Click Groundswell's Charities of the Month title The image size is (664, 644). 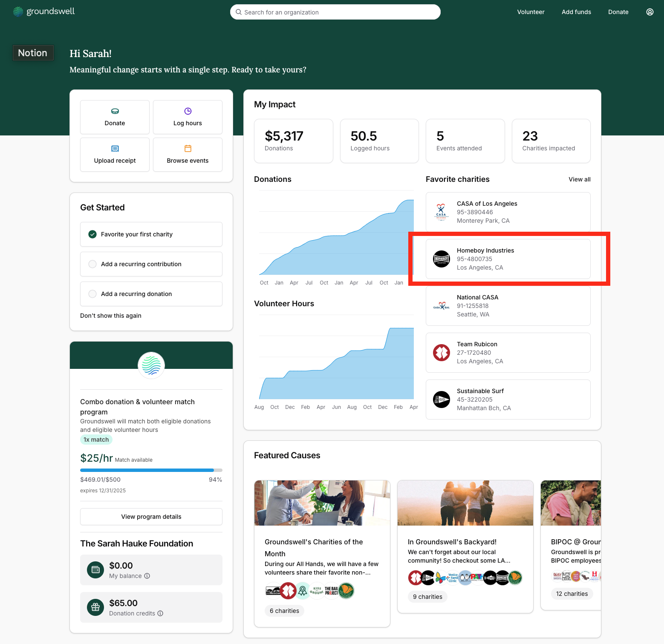pyautogui.click(x=314, y=548)
